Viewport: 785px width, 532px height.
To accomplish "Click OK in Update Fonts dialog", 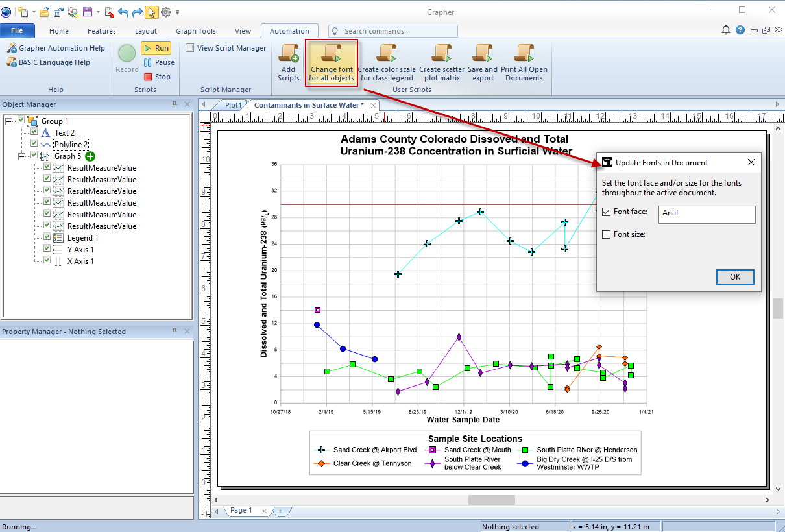I will (x=735, y=276).
